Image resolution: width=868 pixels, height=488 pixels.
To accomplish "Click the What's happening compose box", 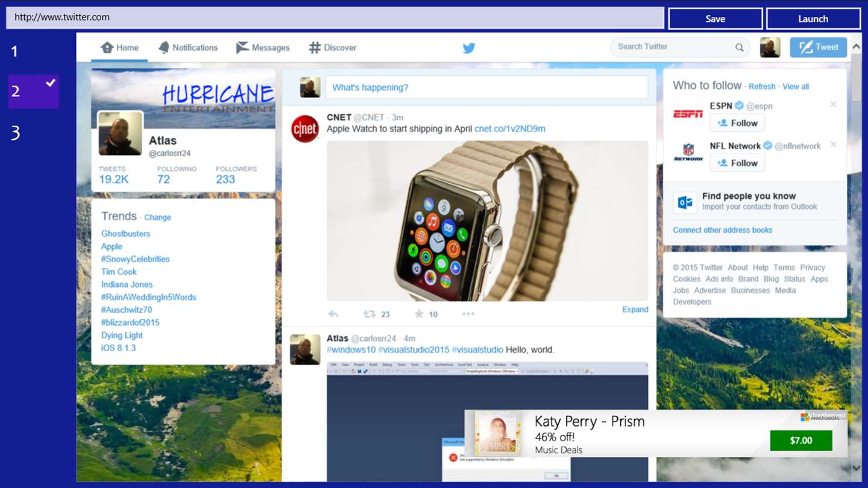I will [x=486, y=87].
